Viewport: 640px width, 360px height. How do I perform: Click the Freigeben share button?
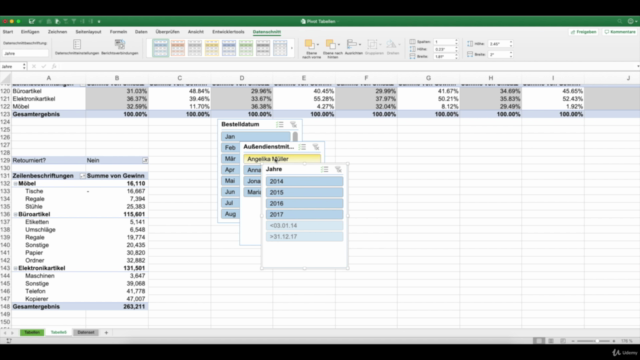click(584, 32)
